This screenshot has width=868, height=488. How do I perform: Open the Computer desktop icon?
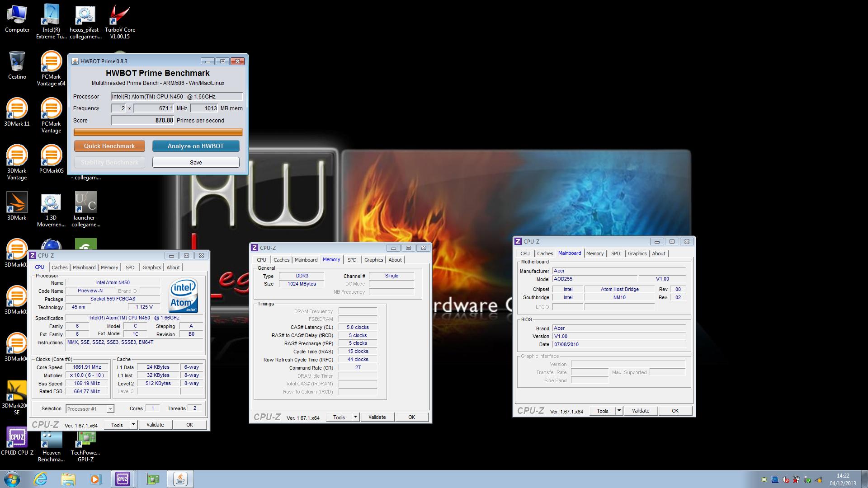point(17,19)
